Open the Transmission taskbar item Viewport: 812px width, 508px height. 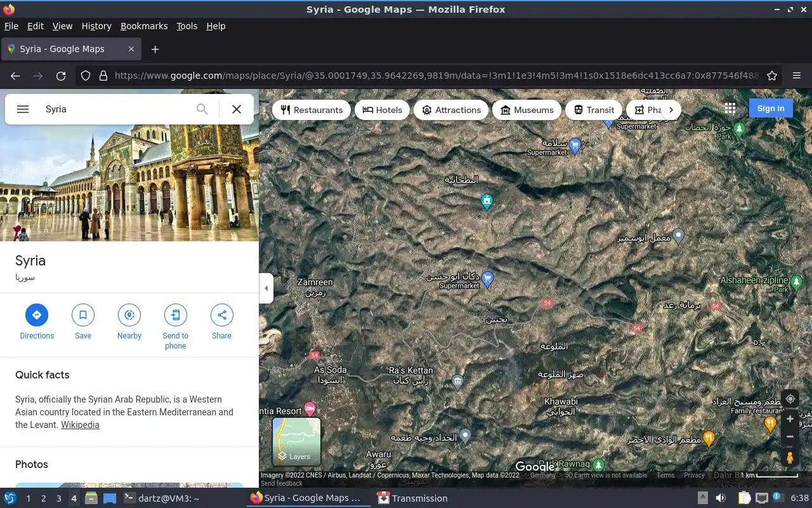pyautogui.click(x=412, y=498)
